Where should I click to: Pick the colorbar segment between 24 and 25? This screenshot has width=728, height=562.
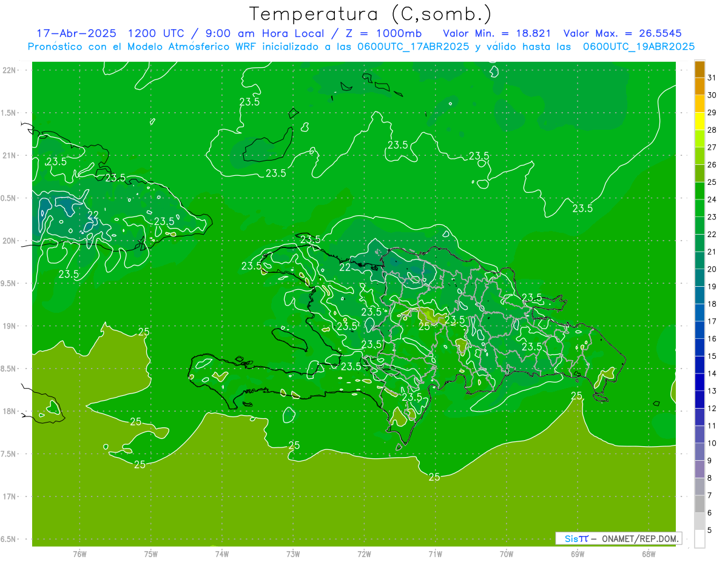click(699, 191)
